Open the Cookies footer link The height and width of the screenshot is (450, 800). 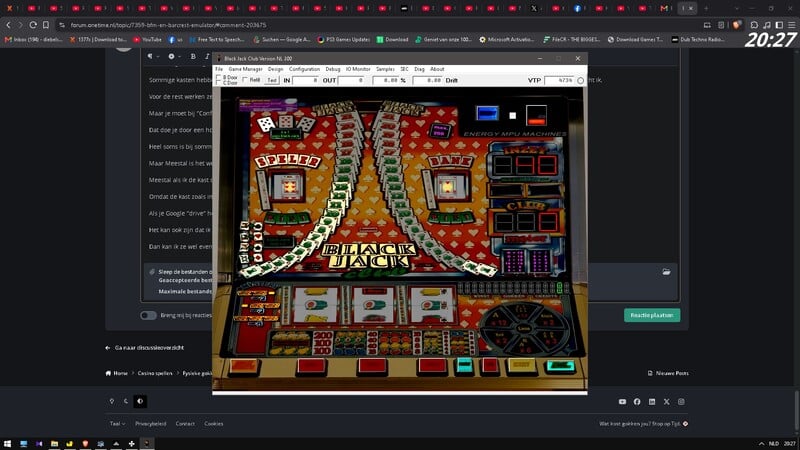tap(214, 423)
